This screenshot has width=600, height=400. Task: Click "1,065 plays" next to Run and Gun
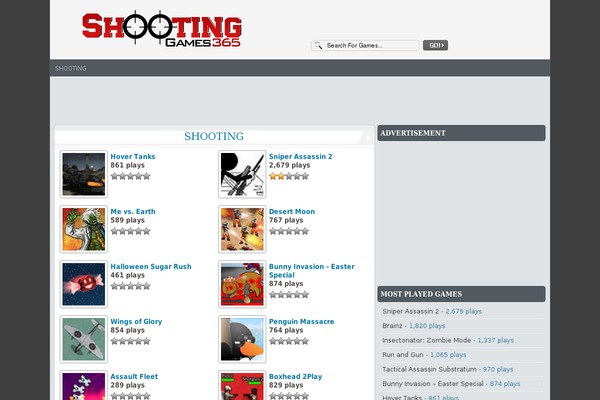448,355
